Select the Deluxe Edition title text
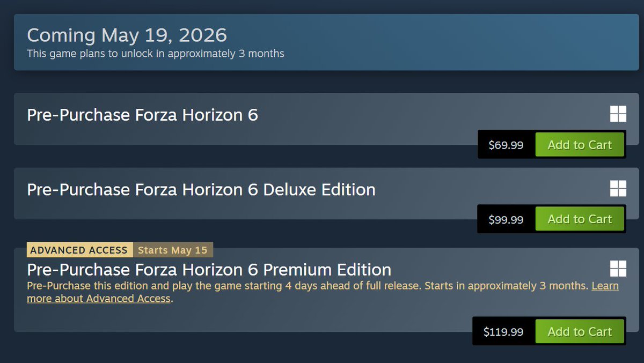644x363 pixels. (201, 189)
